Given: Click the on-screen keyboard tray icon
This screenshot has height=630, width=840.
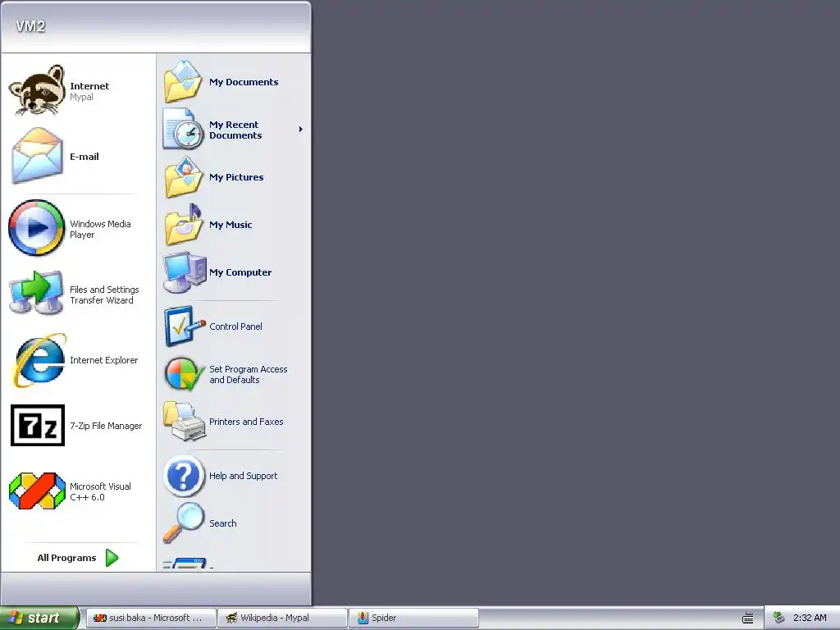Looking at the screenshot, I should coord(748,619).
